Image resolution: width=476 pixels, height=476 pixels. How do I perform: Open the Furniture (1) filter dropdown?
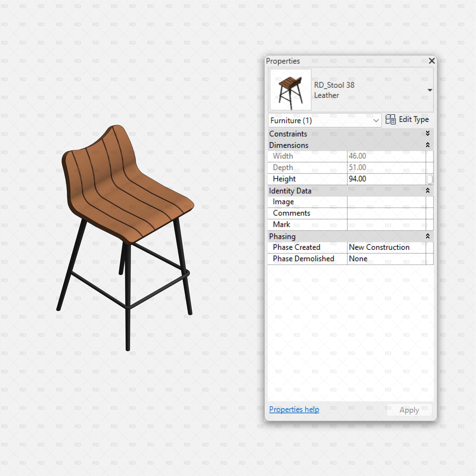coord(375,120)
